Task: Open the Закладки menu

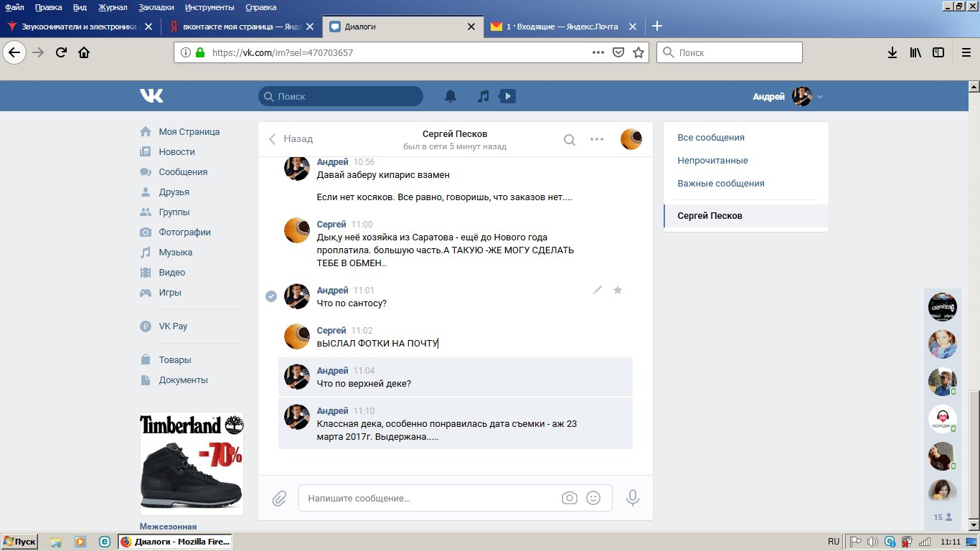Action: [x=156, y=7]
